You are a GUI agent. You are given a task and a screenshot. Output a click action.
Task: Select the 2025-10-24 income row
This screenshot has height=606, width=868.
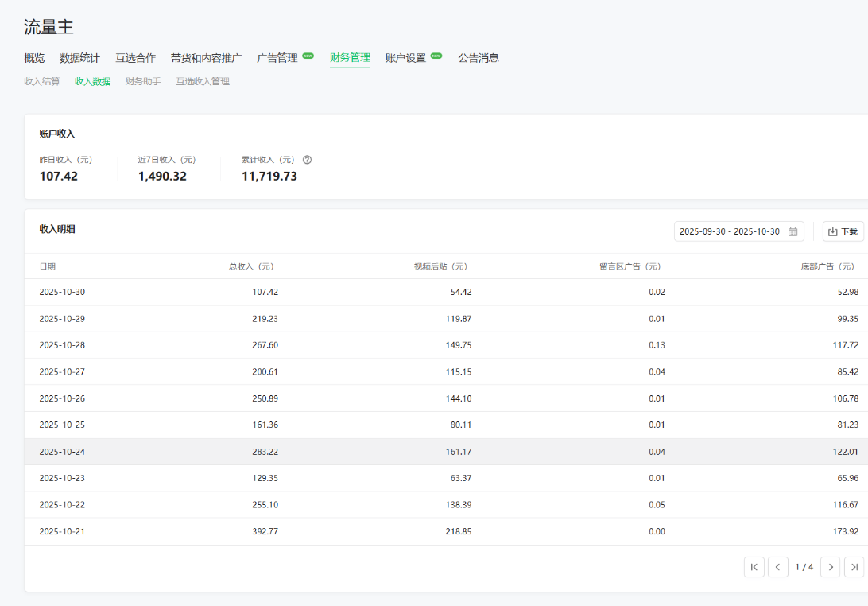445,452
